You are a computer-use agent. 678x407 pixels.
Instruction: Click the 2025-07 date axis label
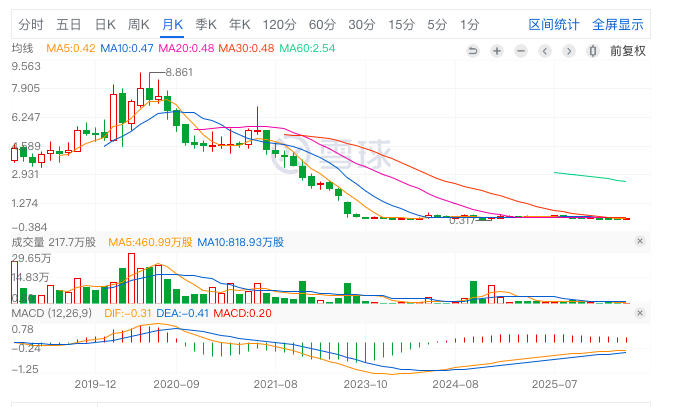tap(554, 384)
